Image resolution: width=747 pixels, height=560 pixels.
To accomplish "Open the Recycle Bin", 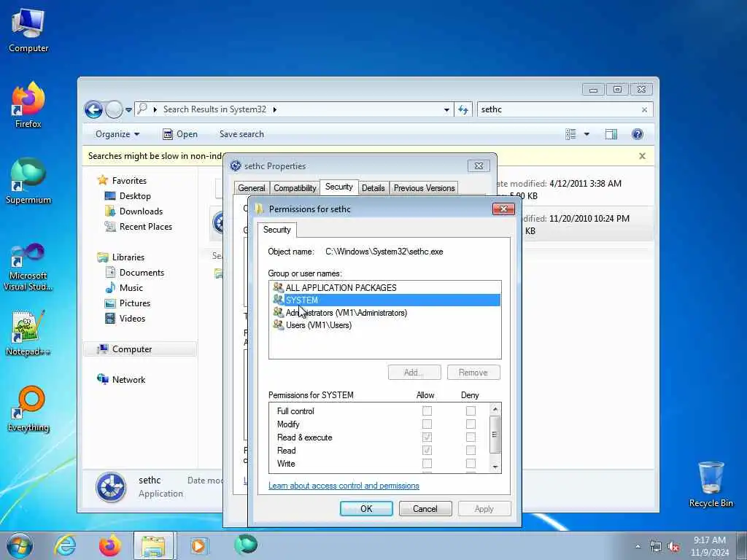I will (711, 485).
